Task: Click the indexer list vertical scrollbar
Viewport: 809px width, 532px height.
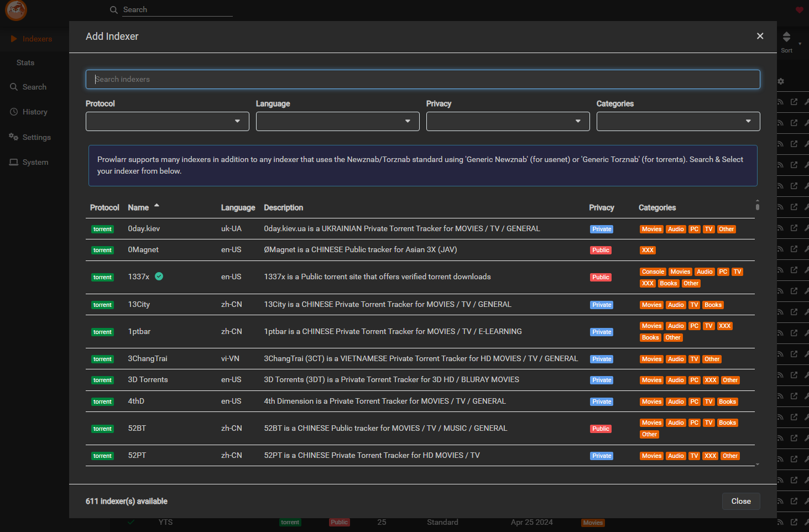Action: click(x=757, y=207)
